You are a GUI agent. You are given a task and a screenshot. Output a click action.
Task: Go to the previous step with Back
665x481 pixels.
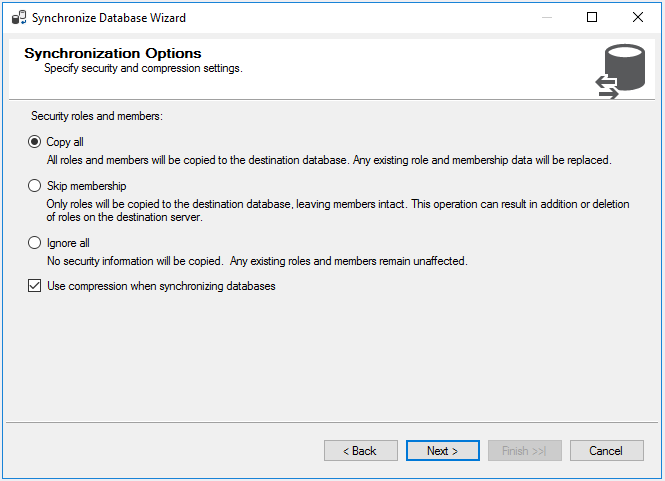point(360,451)
